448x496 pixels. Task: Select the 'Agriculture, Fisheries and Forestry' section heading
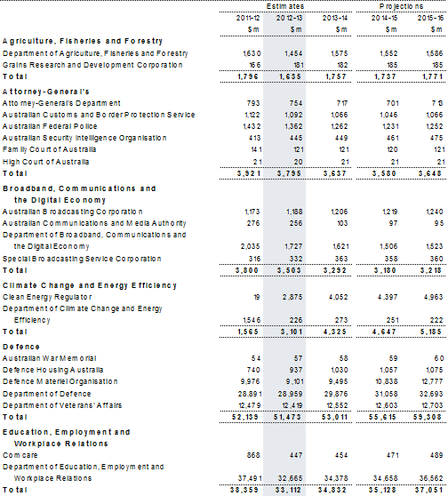[x=83, y=41]
